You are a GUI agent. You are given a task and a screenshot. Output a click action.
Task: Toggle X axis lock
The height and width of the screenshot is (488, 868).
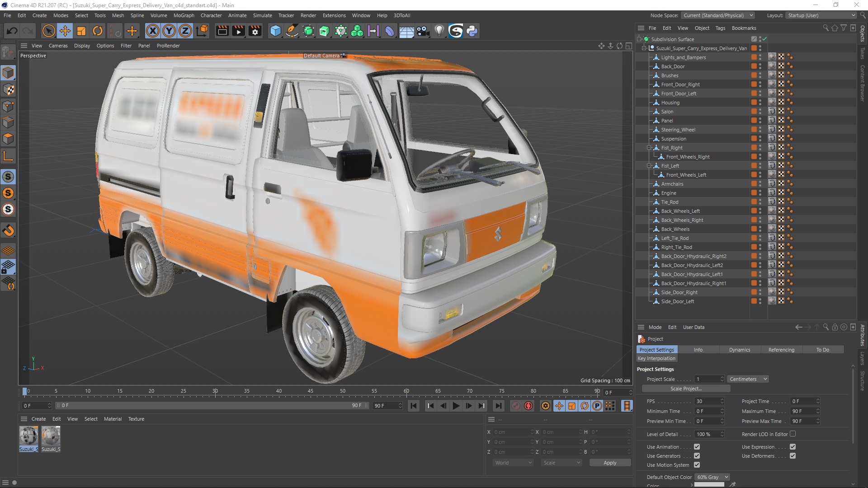[153, 31]
